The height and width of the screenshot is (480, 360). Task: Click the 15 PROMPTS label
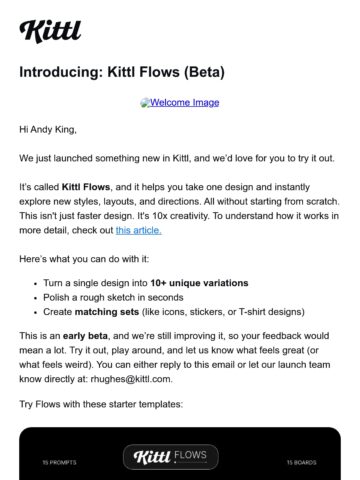click(x=59, y=462)
